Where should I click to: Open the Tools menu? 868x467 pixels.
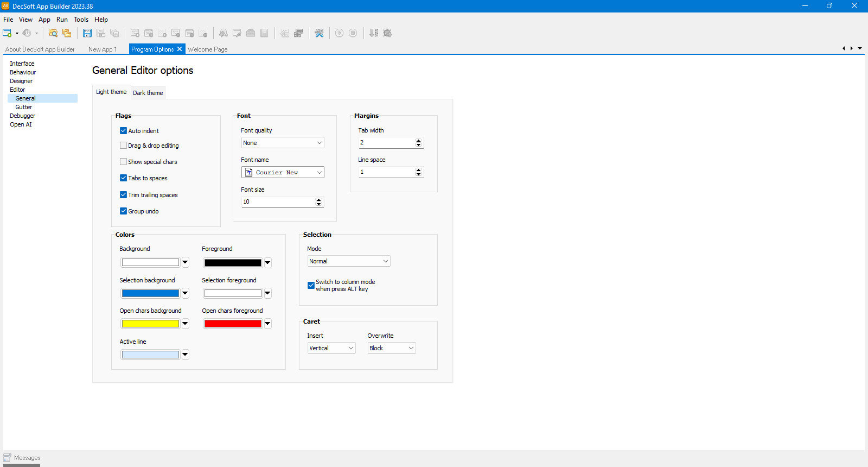click(81, 20)
